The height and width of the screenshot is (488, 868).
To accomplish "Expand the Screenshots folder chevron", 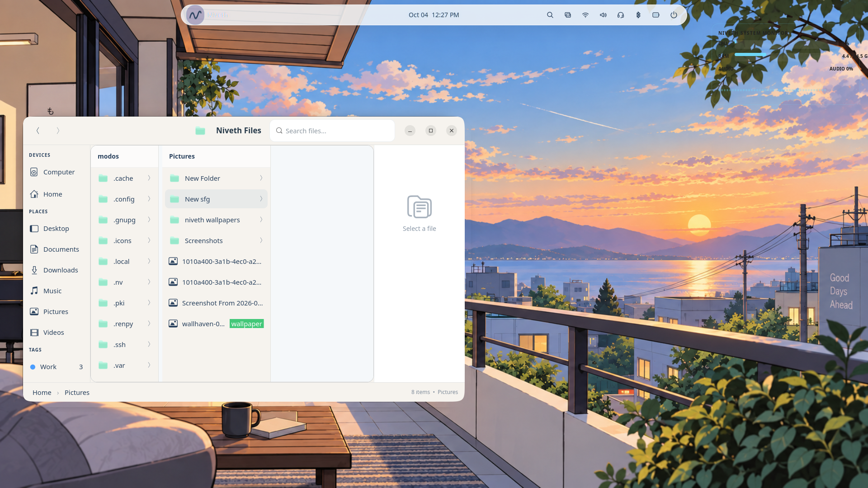I will 261,240.
